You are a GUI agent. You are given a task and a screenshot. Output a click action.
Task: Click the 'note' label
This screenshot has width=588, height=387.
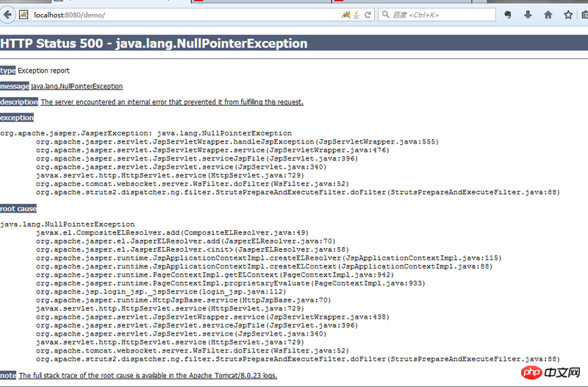(x=8, y=375)
